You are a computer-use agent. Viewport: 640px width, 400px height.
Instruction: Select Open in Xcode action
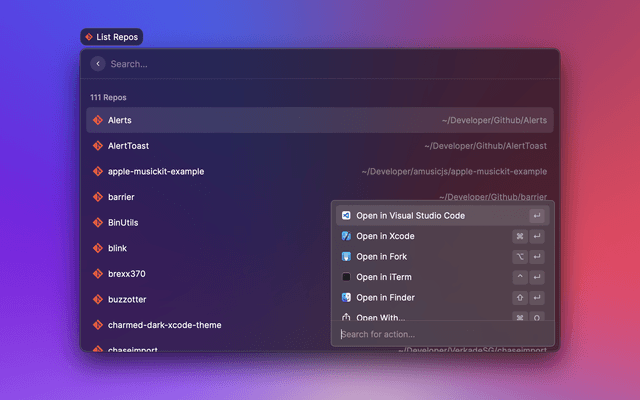tap(385, 236)
